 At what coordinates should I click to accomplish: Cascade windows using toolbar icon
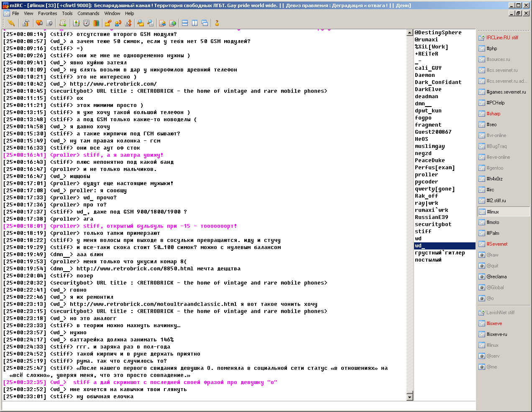(205, 23)
